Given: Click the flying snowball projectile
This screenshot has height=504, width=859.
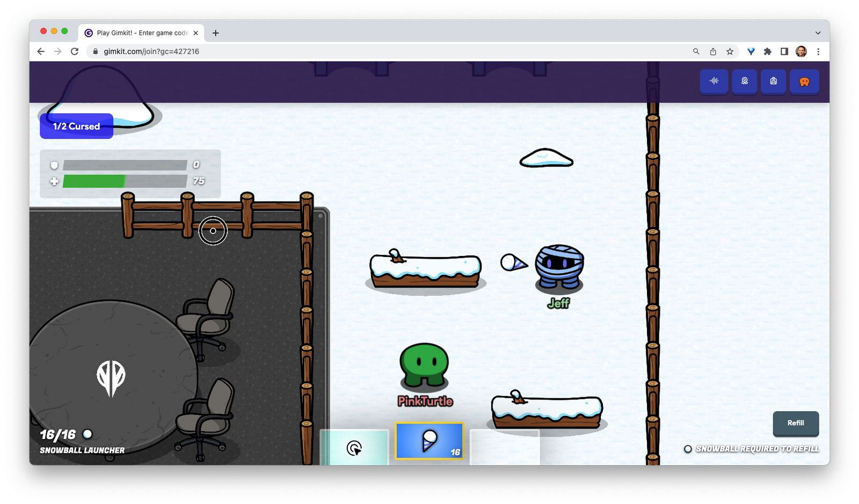Looking at the screenshot, I should (514, 262).
